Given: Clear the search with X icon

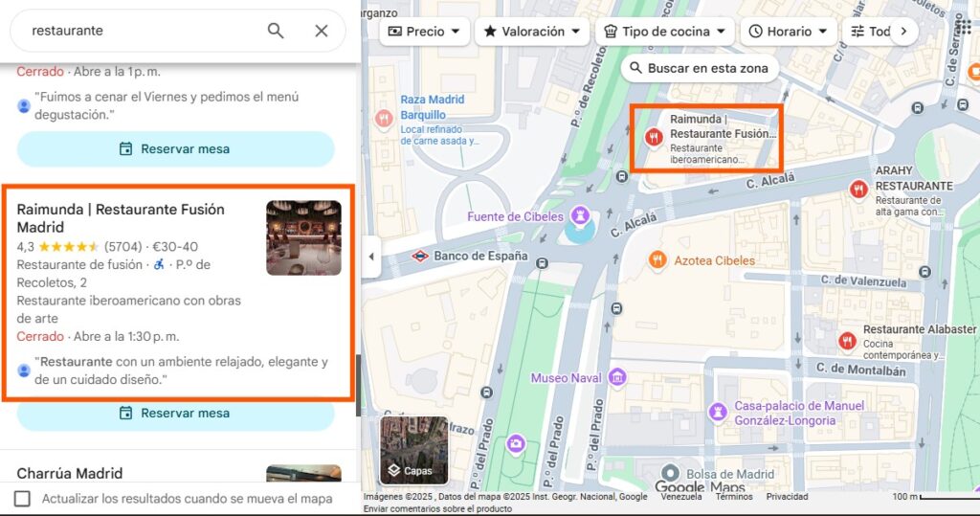Looking at the screenshot, I should [x=322, y=31].
